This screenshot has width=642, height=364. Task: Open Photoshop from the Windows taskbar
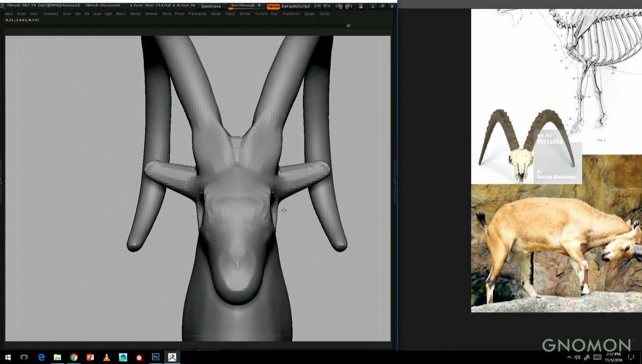click(x=155, y=356)
